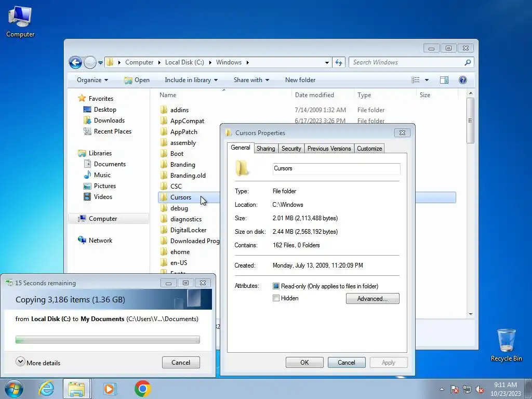Select the Branding.old folder
The image size is (532, 399).
point(188,176)
